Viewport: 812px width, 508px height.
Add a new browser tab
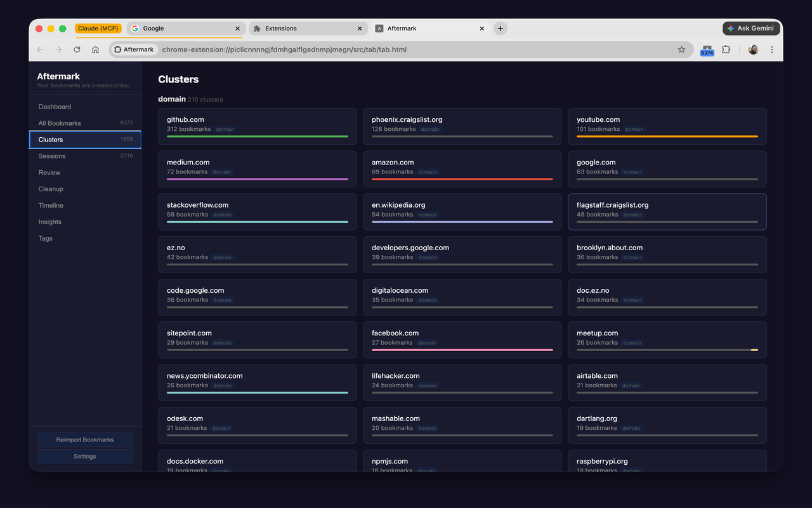500,29
